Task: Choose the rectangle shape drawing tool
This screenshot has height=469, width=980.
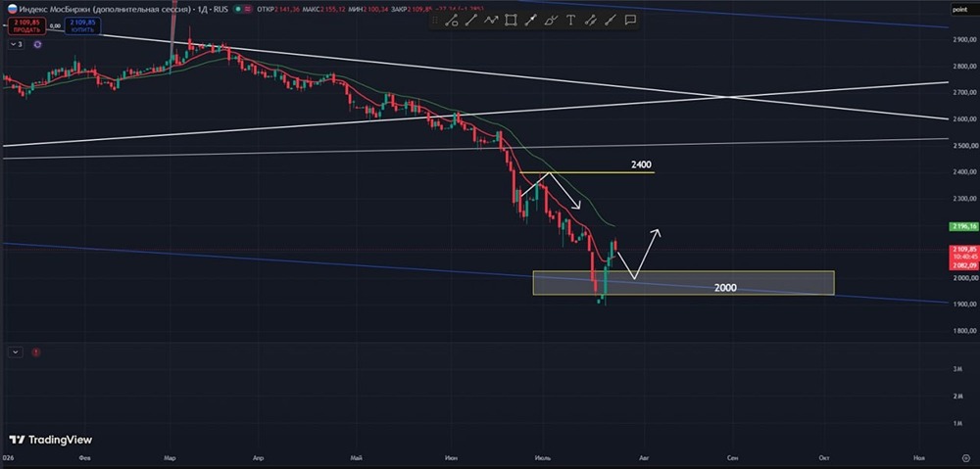Action: [x=511, y=20]
